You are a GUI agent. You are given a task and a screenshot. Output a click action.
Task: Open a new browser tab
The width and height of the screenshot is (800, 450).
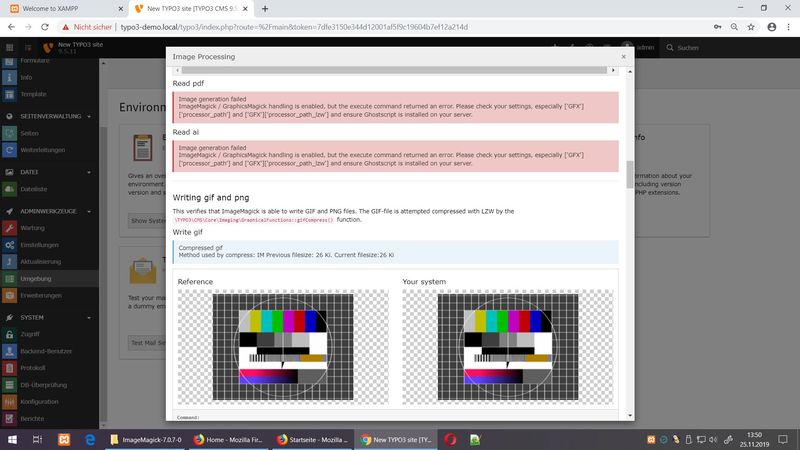point(265,9)
